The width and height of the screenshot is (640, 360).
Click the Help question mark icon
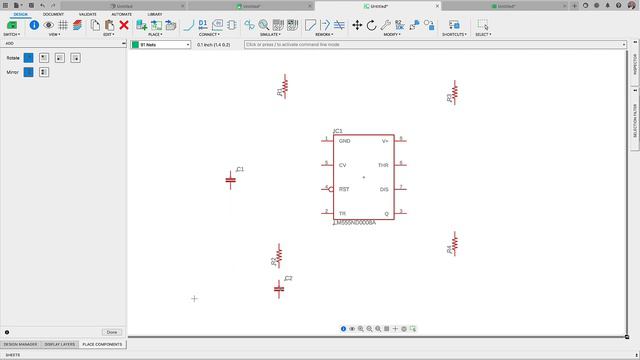(618, 5)
